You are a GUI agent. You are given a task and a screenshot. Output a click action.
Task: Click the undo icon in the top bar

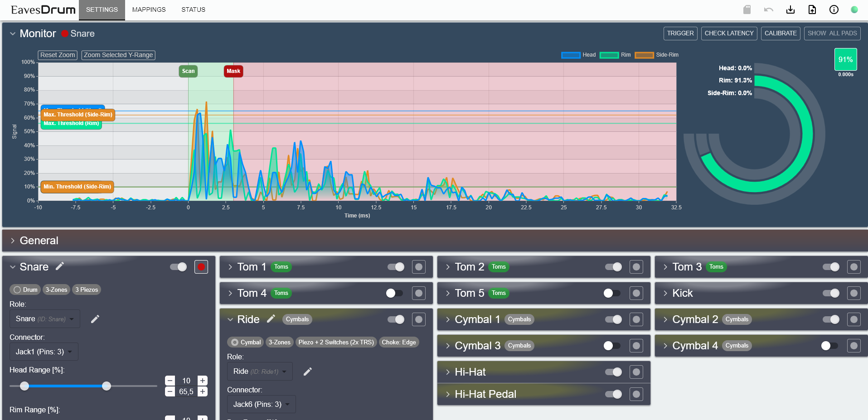click(x=769, y=10)
